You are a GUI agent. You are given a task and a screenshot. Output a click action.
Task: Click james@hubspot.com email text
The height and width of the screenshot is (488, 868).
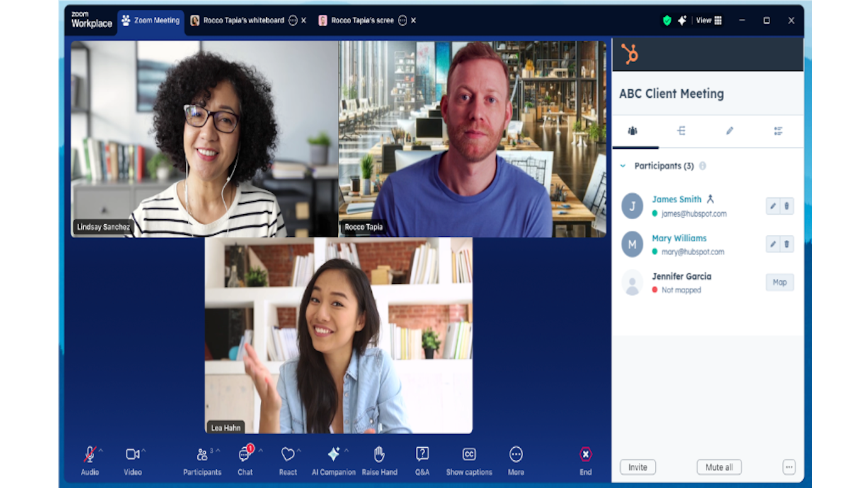click(694, 214)
